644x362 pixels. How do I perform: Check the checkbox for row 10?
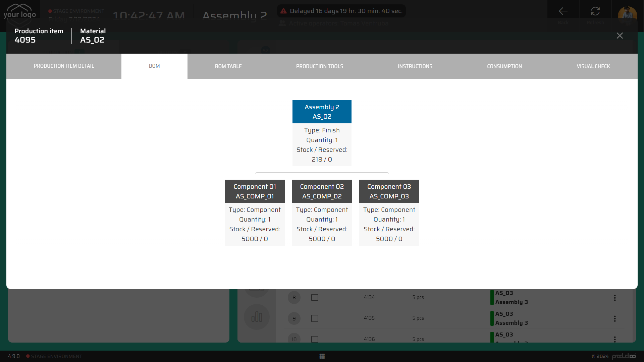tap(315, 339)
